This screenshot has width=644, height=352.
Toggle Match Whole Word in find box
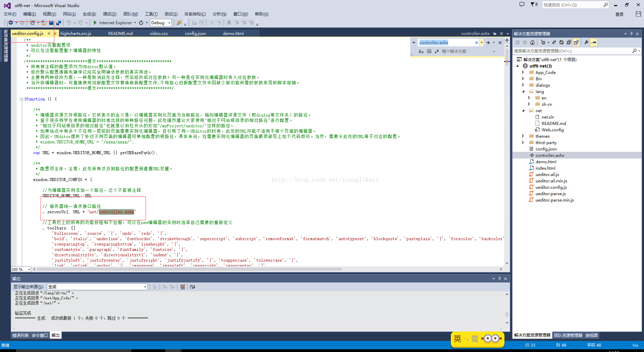tap(429, 51)
